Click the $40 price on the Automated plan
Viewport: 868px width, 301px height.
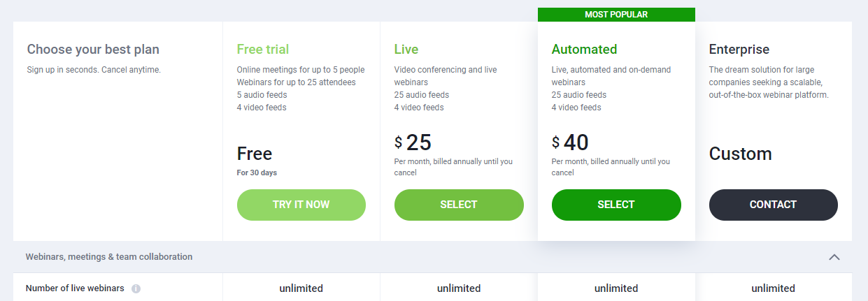(570, 142)
